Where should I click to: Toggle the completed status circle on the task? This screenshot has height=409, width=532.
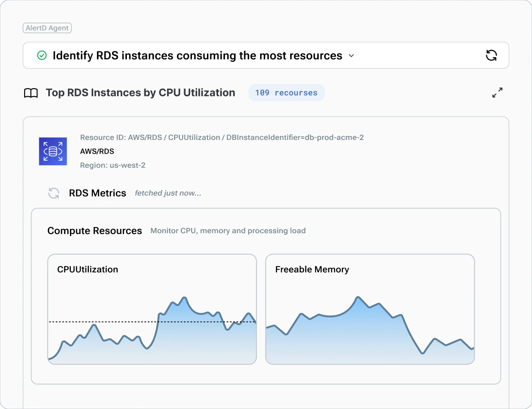click(41, 55)
